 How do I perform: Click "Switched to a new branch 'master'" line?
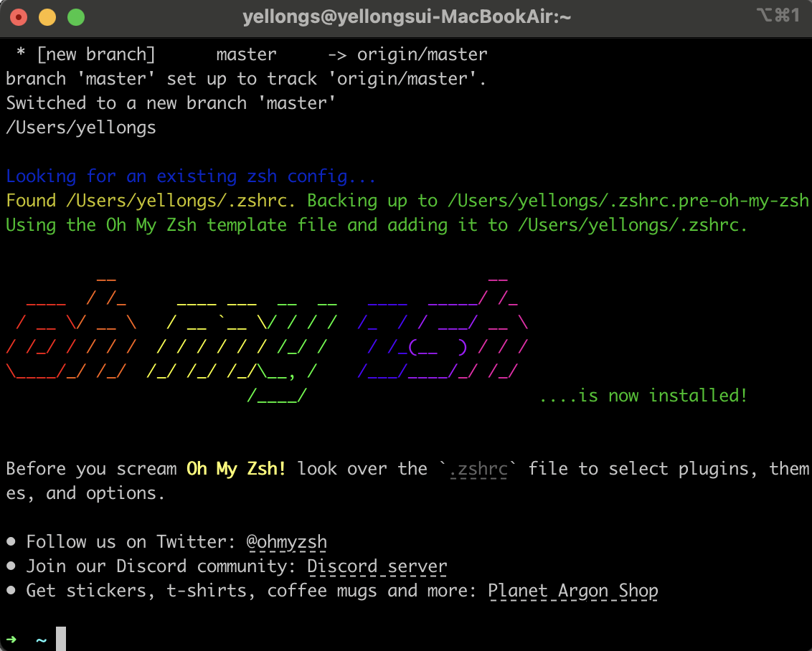[171, 103]
